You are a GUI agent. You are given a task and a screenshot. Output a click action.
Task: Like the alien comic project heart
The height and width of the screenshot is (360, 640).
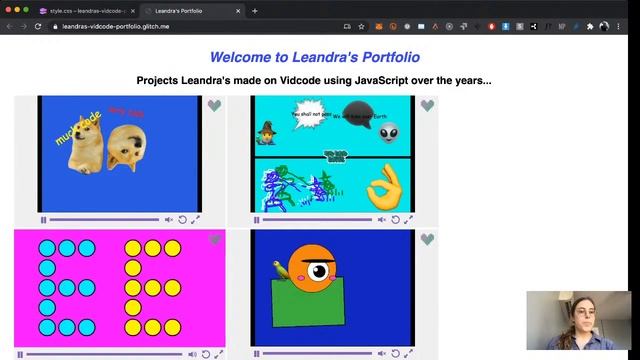pyautogui.click(x=427, y=105)
